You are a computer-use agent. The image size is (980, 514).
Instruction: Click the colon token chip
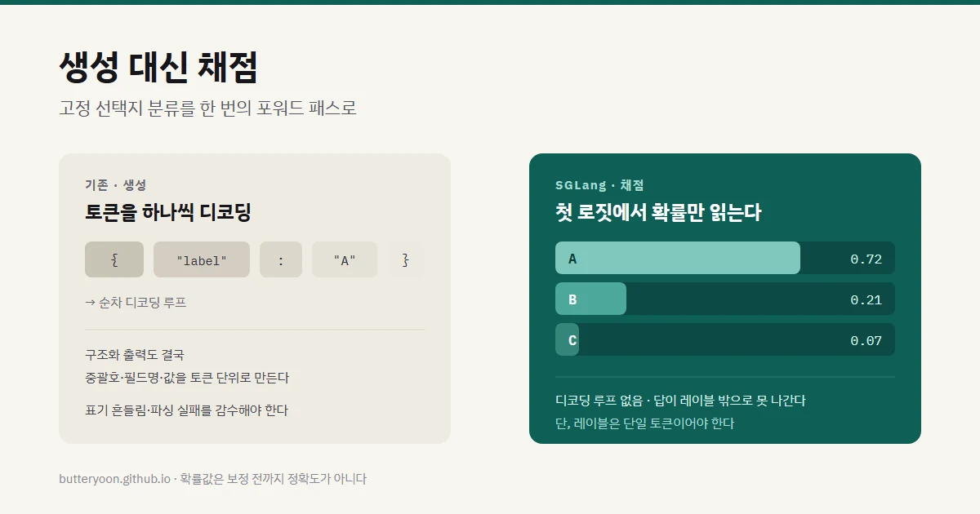[x=281, y=259]
